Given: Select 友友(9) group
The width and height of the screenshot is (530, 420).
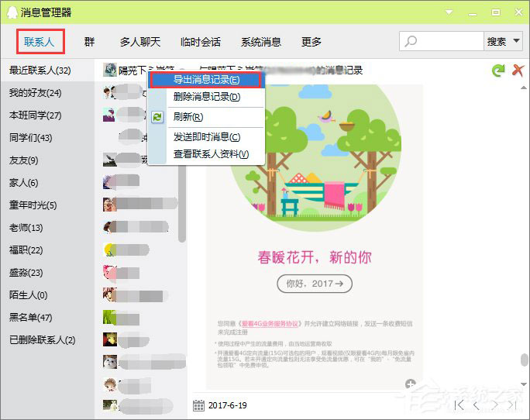Looking at the screenshot, I should click(x=47, y=160).
